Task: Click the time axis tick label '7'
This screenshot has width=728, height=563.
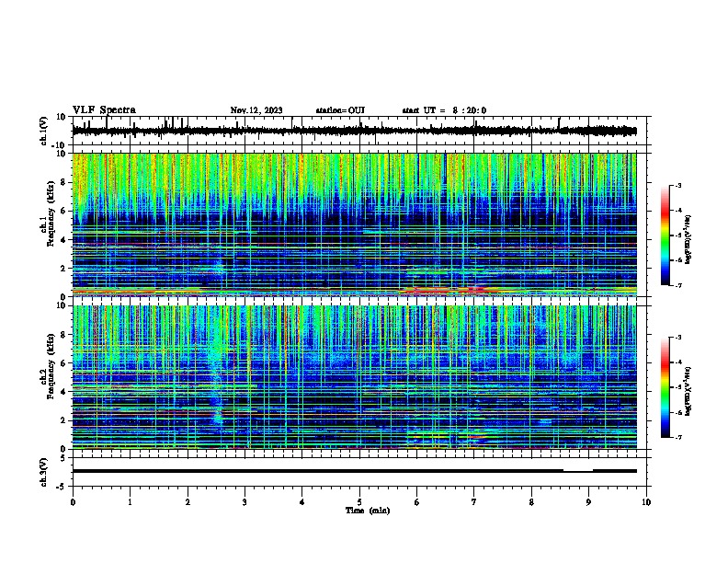Action: pos(474,502)
